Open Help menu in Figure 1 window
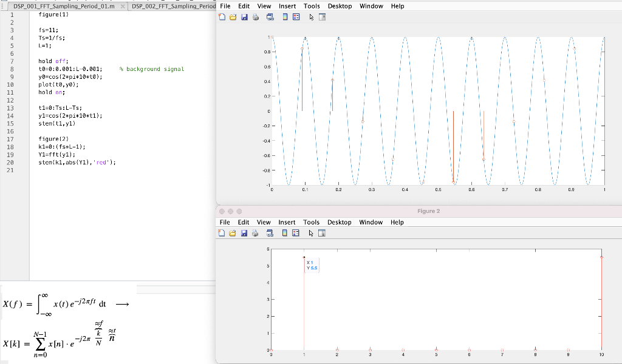Screen dimensions: 622x364 (397, 6)
